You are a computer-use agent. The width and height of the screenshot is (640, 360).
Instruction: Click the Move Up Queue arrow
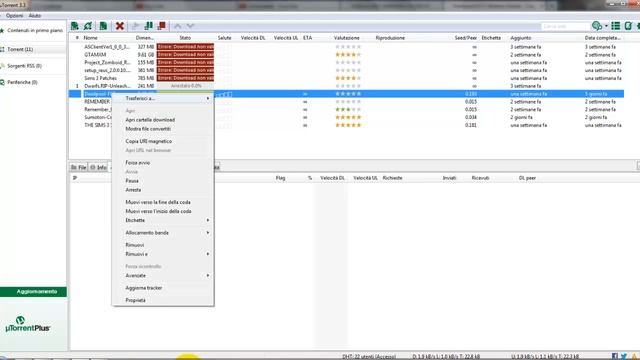178,26
